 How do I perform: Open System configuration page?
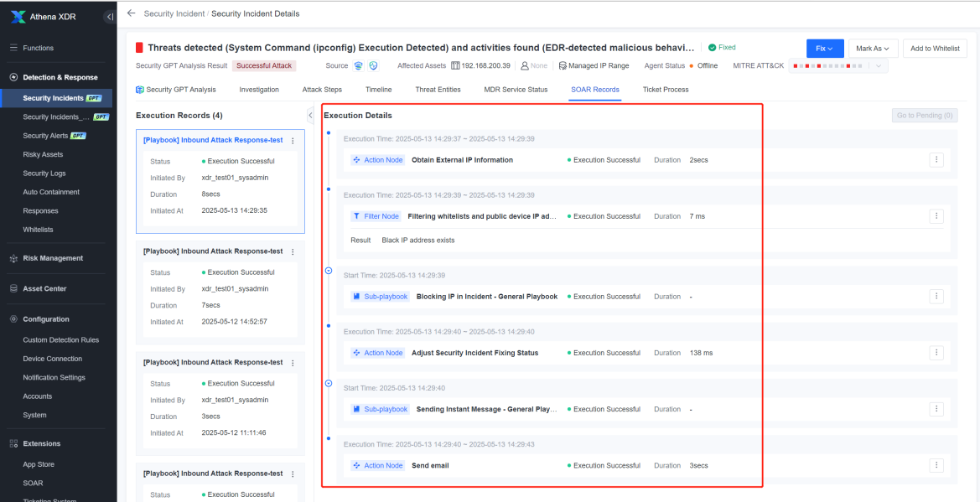pos(34,415)
